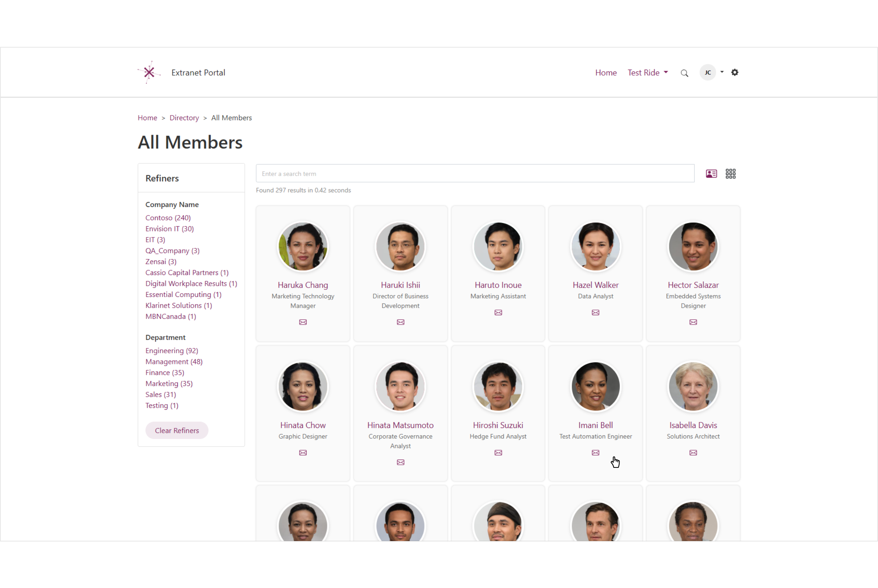The width and height of the screenshot is (878, 588).
Task: Open the settings gear icon
Action: [x=734, y=72]
